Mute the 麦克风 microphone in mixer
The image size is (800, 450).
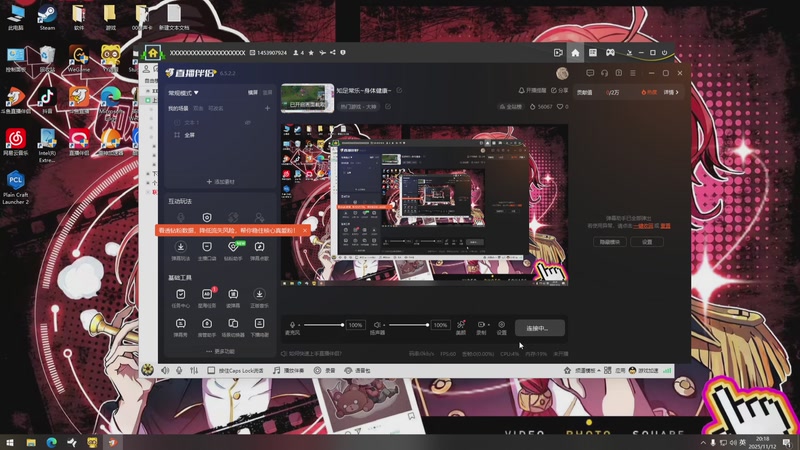(x=292, y=324)
